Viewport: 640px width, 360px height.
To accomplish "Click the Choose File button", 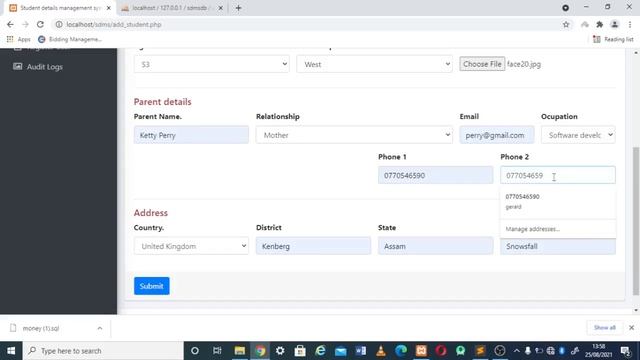I will [x=482, y=64].
